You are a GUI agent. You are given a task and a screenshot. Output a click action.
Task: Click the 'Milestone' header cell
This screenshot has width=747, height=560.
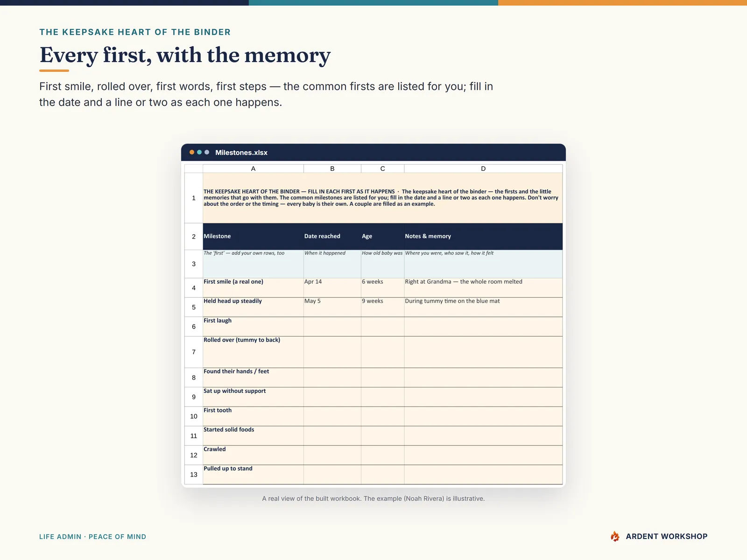coord(253,237)
